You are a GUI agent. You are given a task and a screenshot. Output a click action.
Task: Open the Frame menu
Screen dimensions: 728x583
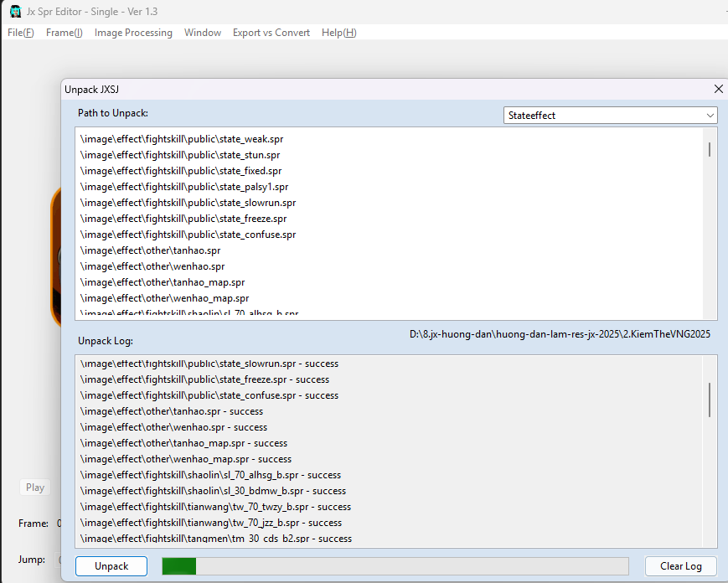click(65, 33)
